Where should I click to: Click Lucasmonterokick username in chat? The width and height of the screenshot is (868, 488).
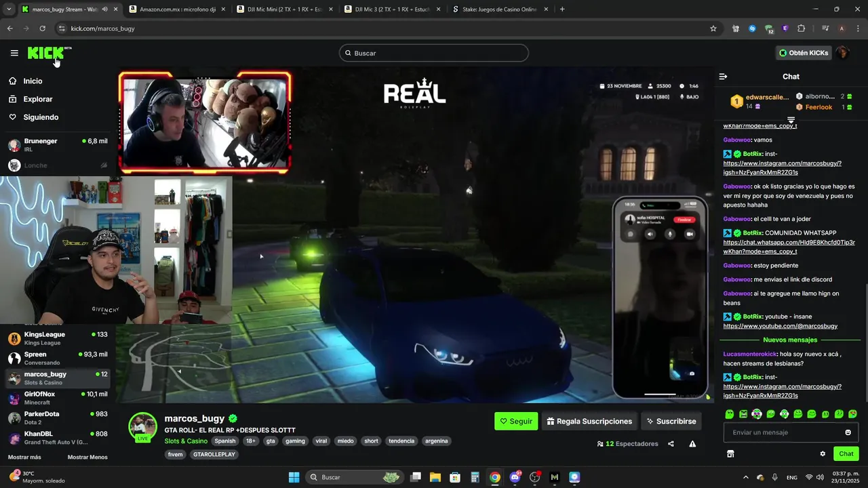[x=749, y=354]
